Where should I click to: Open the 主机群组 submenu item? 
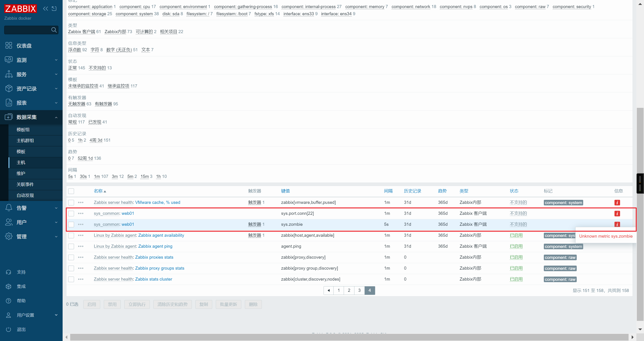point(36,141)
